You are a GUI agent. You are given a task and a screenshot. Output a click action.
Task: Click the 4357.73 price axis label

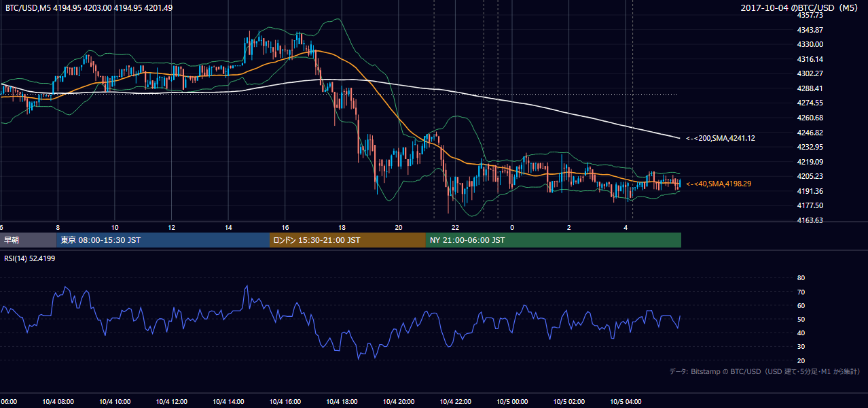[x=810, y=15]
